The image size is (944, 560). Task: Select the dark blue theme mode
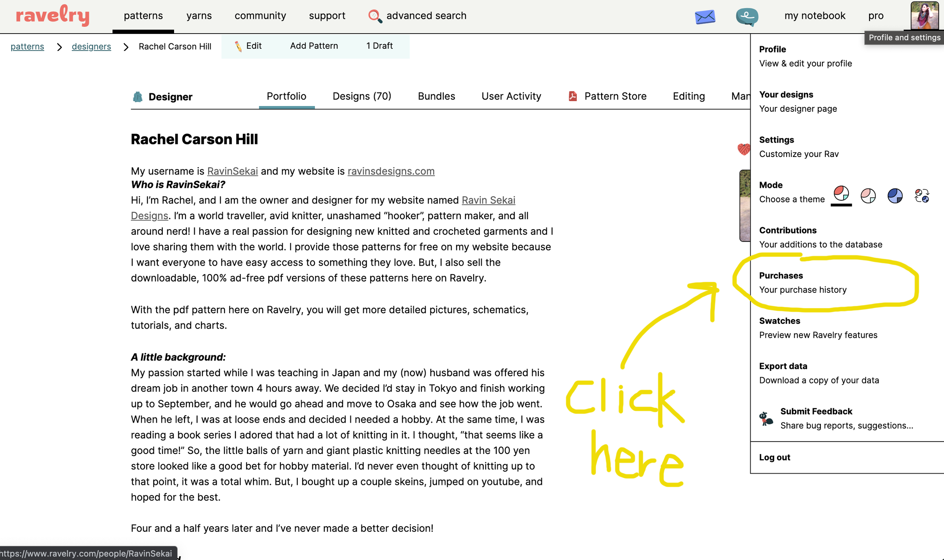(895, 195)
